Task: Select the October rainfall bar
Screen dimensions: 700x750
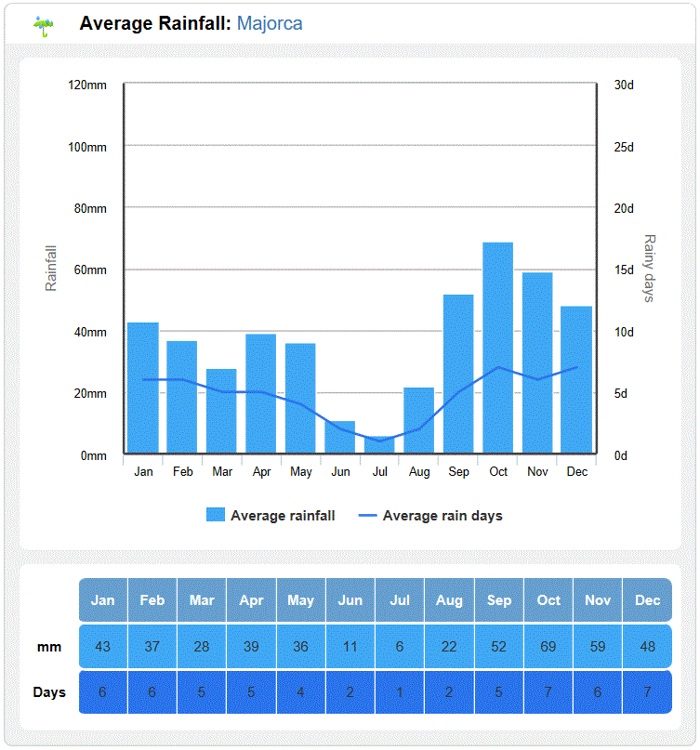Action: click(x=497, y=348)
